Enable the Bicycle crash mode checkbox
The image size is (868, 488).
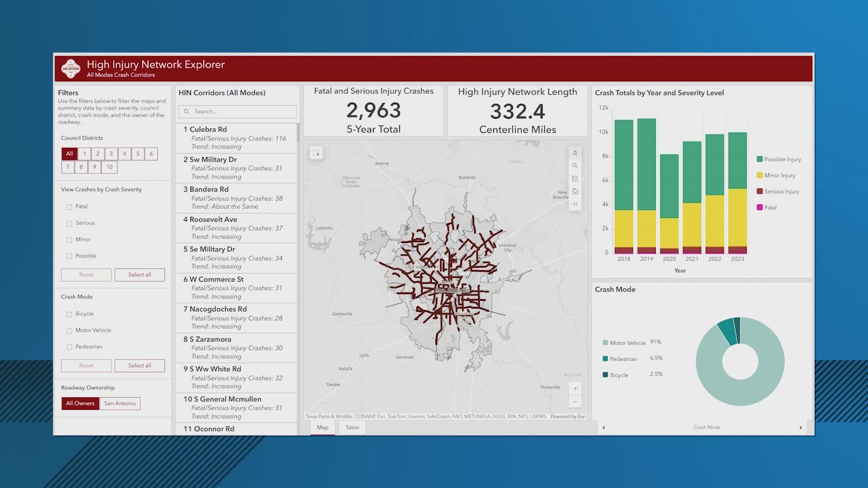click(69, 314)
